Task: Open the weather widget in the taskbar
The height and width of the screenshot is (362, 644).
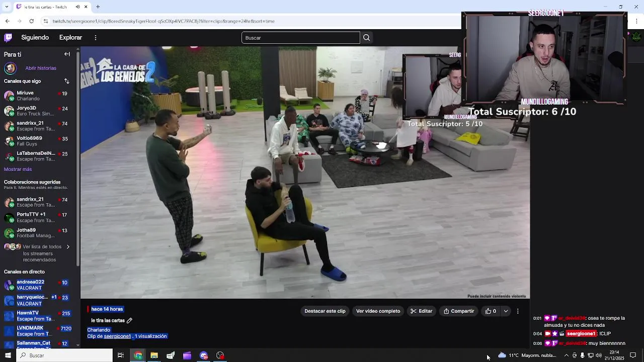Action: (x=527, y=355)
